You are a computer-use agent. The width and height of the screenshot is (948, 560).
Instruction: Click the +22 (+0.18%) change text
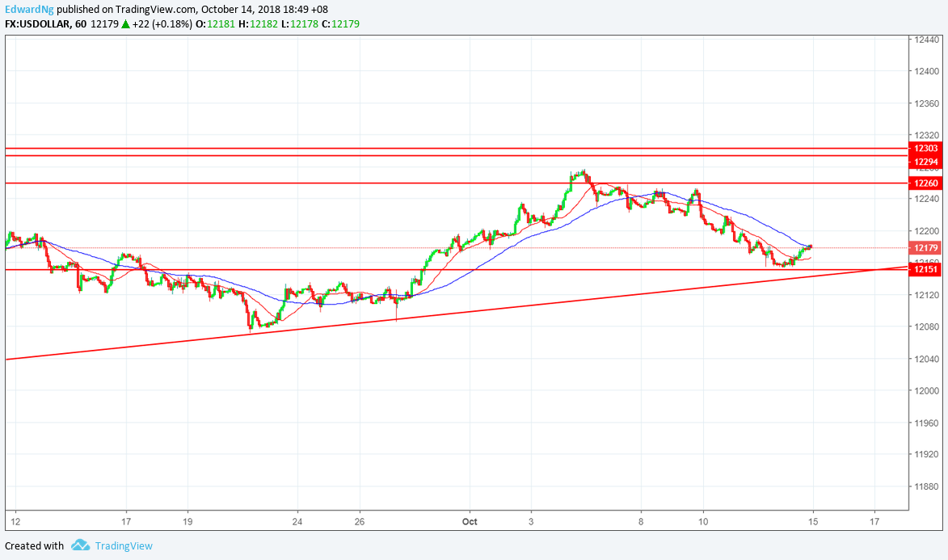162,24
